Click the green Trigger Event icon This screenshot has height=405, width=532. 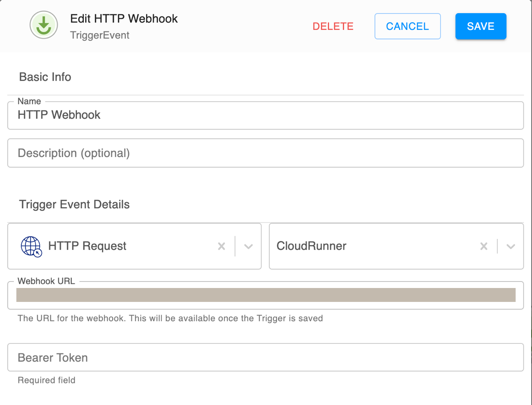point(43,25)
